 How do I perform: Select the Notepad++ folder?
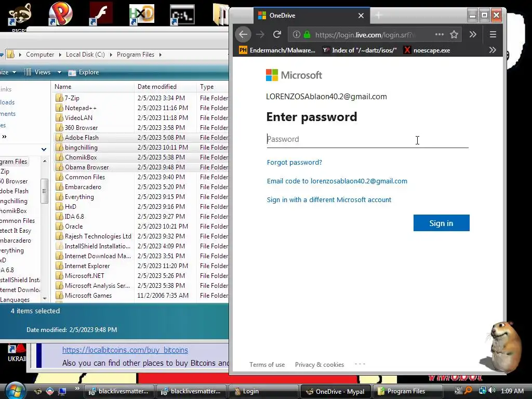click(x=81, y=108)
